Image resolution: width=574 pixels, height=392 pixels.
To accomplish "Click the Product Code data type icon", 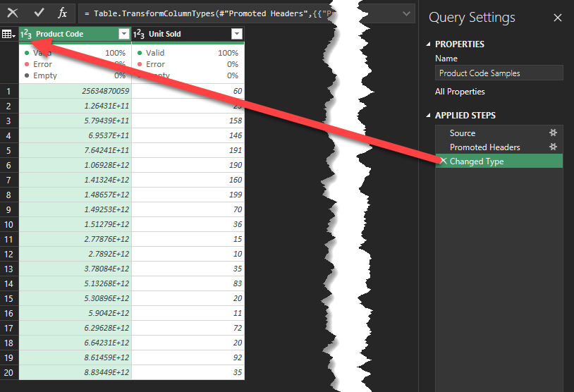I will (x=27, y=34).
